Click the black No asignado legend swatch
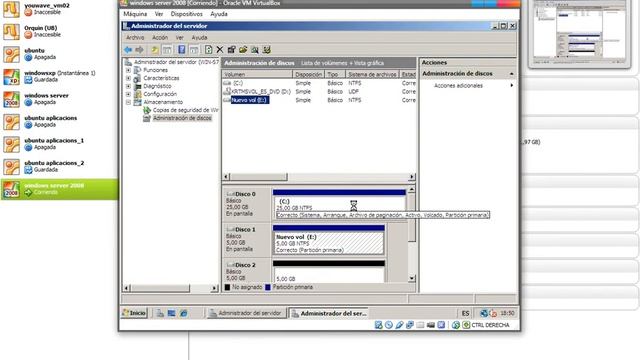Image resolution: width=640 pixels, height=360 pixels. point(227,287)
